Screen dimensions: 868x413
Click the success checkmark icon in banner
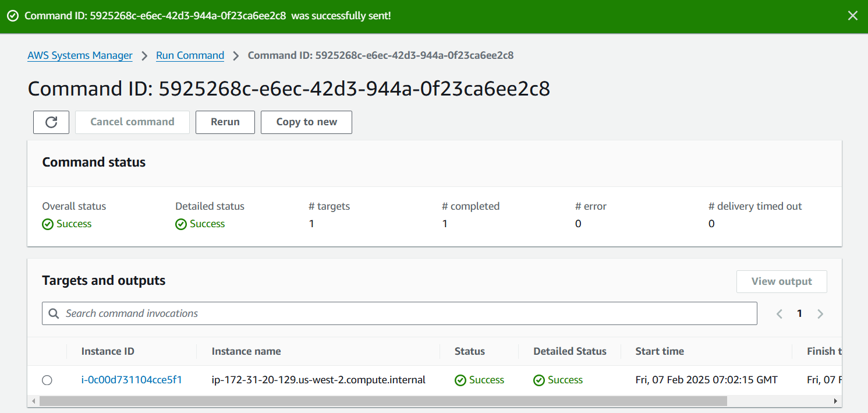13,16
